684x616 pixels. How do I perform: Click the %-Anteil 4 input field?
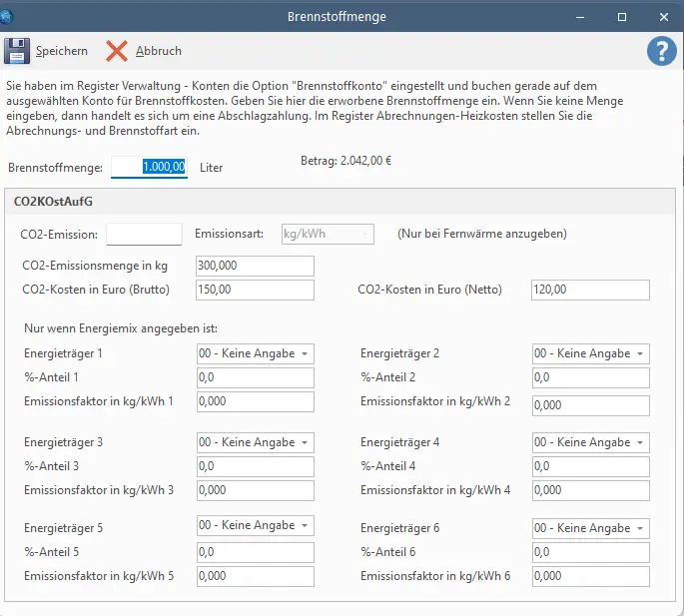(x=591, y=466)
